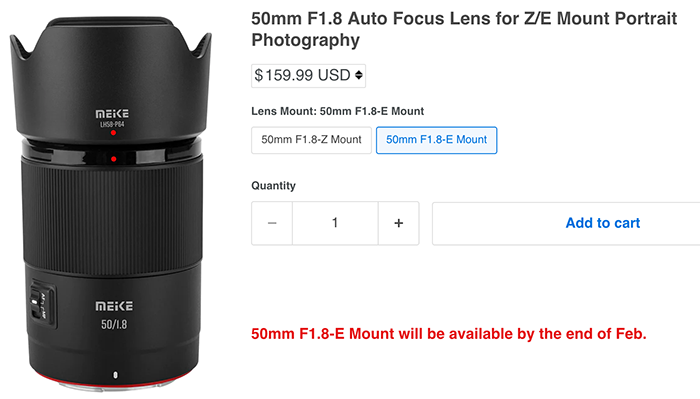Click the focus ring on lens image
Viewport: 700px width, 399px height.
[112, 216]
